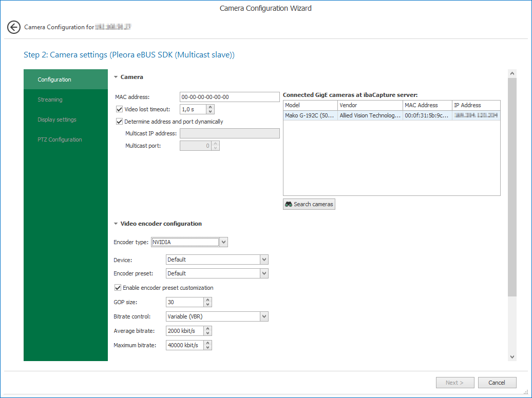
Task: Click the Video lost timeout value field
Action: pos(193,109)
